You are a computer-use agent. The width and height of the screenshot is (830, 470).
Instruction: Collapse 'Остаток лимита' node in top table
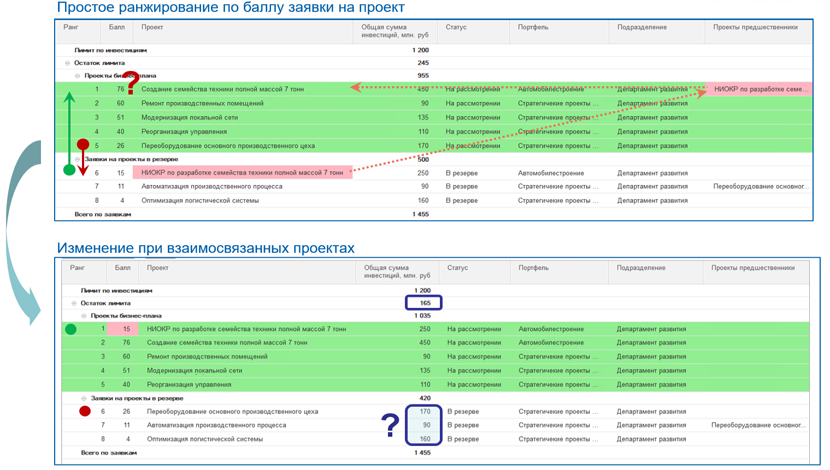[67, 63]
